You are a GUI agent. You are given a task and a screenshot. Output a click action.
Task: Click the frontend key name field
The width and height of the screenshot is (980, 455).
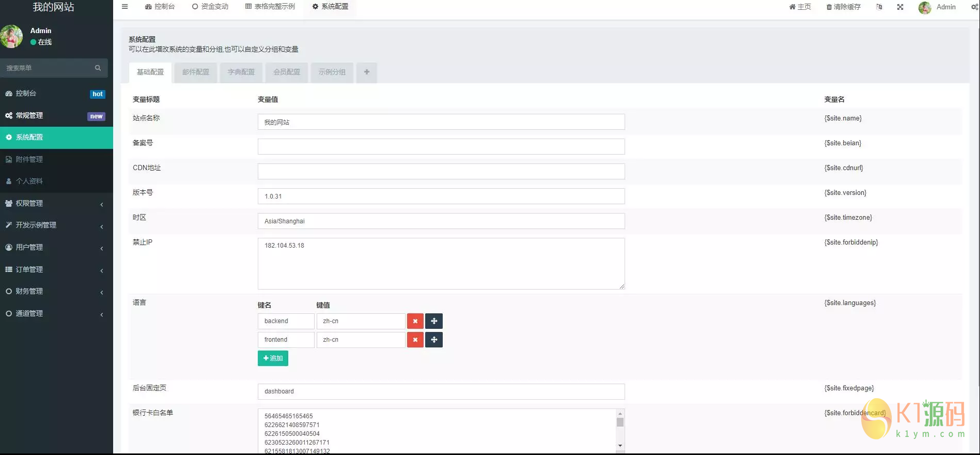coord(286,340)
